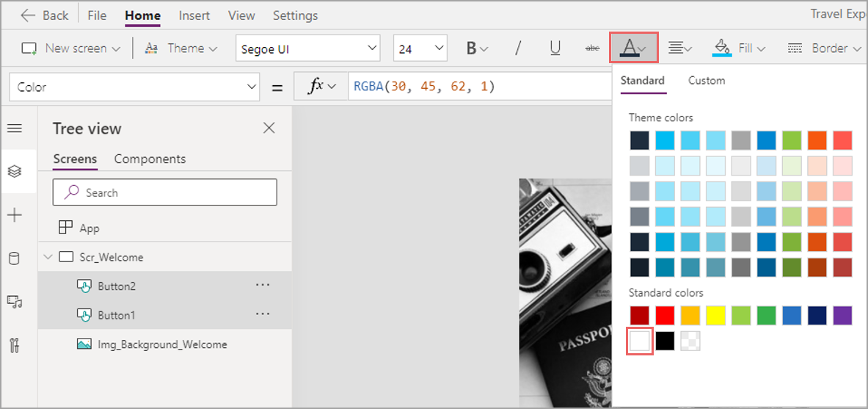
Task: Open the View tab
Action: tap(241, 15)
